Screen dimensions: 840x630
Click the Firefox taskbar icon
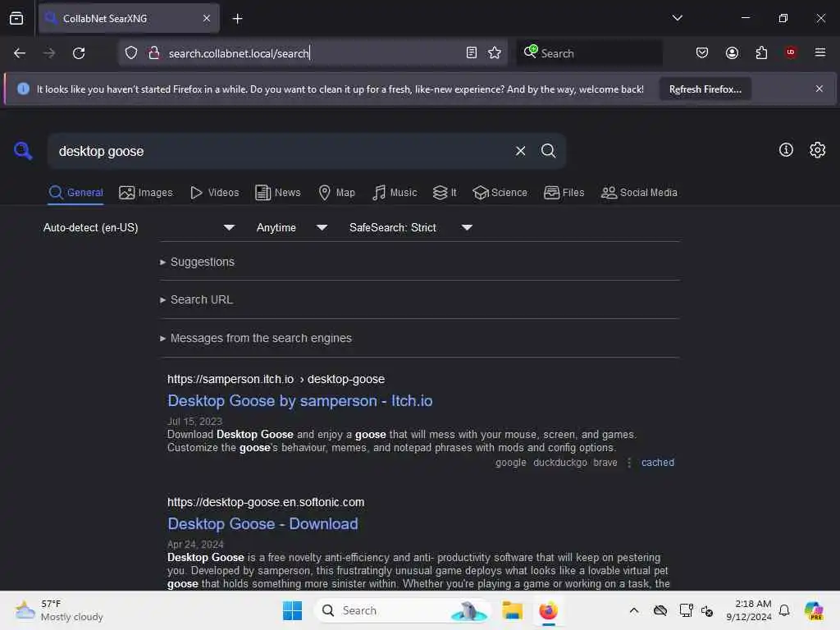548,610
